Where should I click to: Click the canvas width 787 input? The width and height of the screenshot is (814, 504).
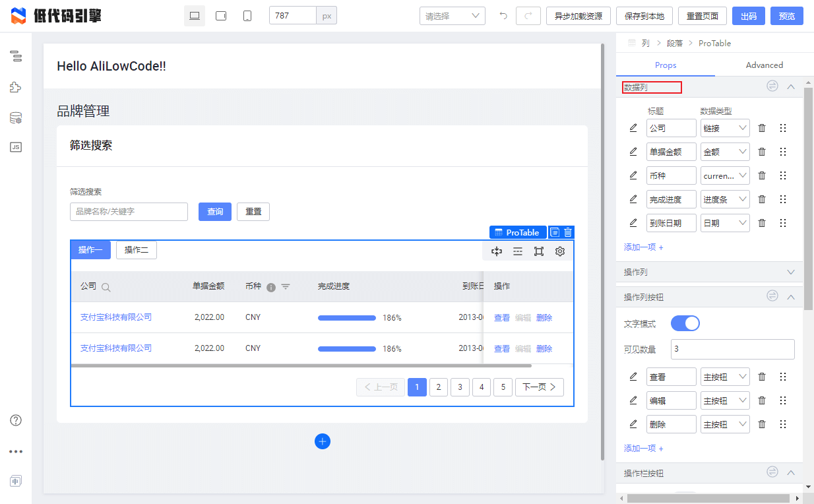coord(293,16)
